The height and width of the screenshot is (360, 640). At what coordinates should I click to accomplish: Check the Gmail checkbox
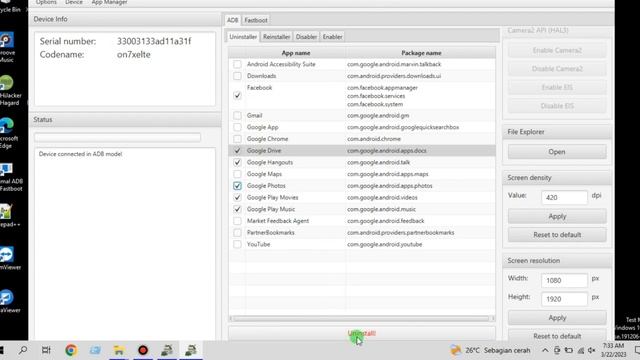click(x=237, y=116)
